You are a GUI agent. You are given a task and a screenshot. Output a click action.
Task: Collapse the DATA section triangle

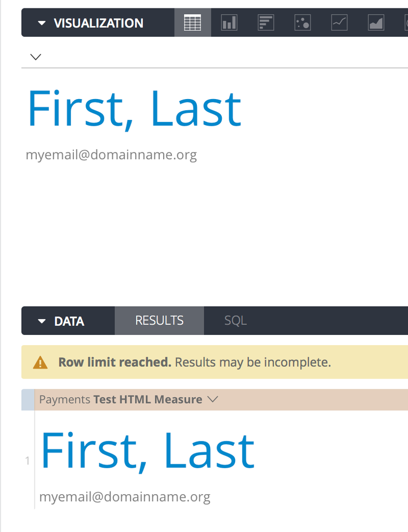coord(41,321)
